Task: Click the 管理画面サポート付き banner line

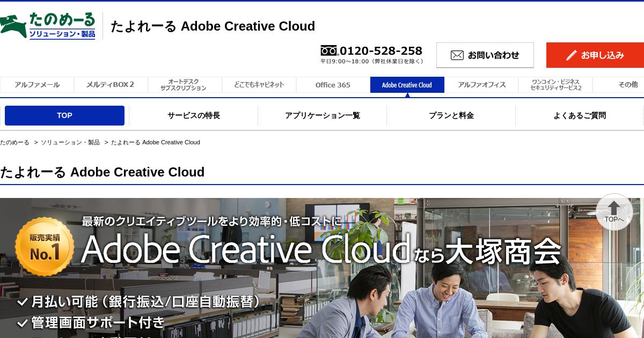Action: point(91,323)
